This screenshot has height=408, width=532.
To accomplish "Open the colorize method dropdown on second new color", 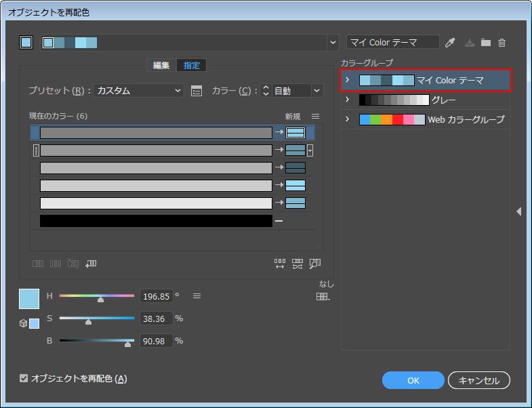I will pos(310,150).
